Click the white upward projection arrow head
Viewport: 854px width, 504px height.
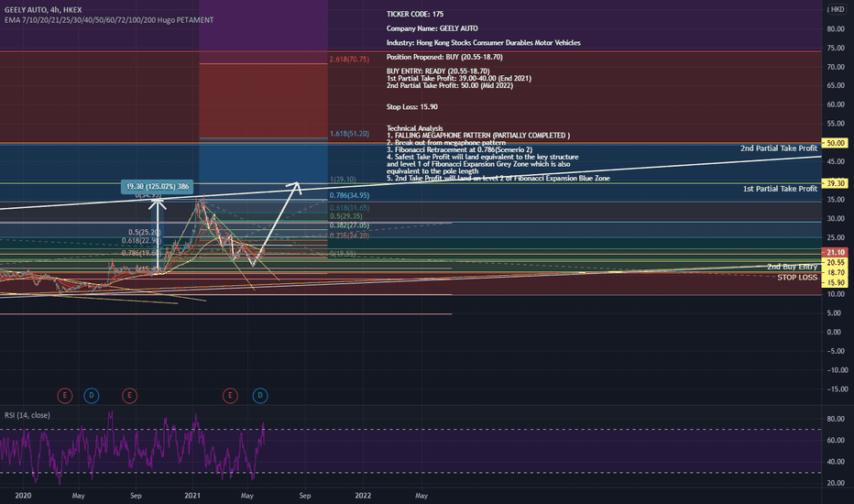[296, 186]
